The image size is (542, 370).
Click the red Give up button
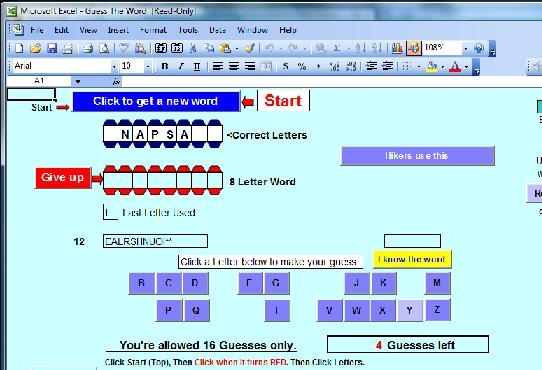point(63,178)
